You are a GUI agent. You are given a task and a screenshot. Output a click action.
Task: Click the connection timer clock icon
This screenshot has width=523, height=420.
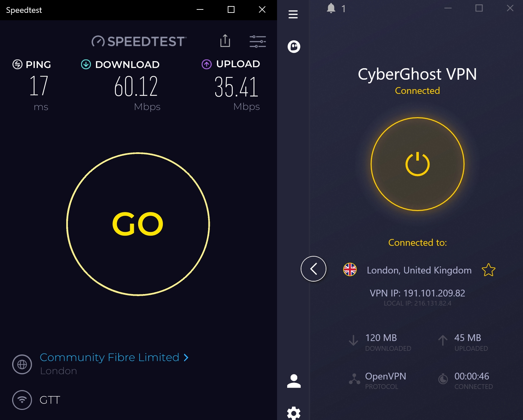tap(443, 379)
